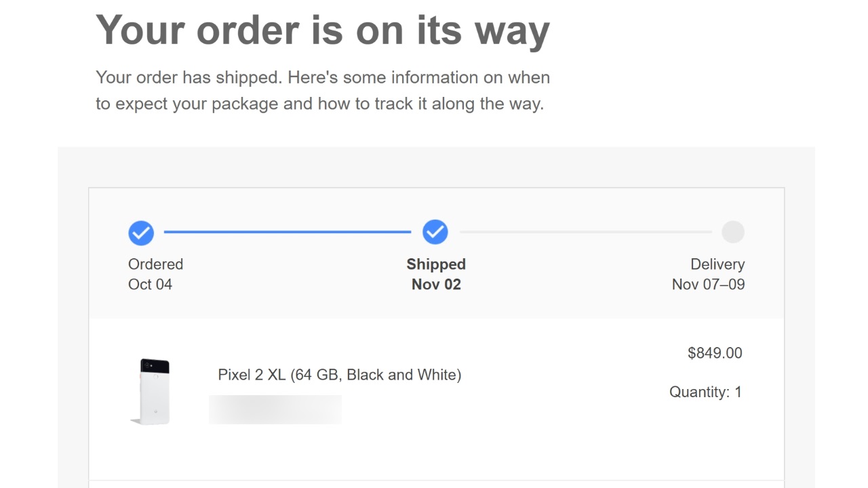Viewport: 868px width, 488px height.
Task: Click the blurred field under product name
Action: pyautogui.click(x=275, y=410)
